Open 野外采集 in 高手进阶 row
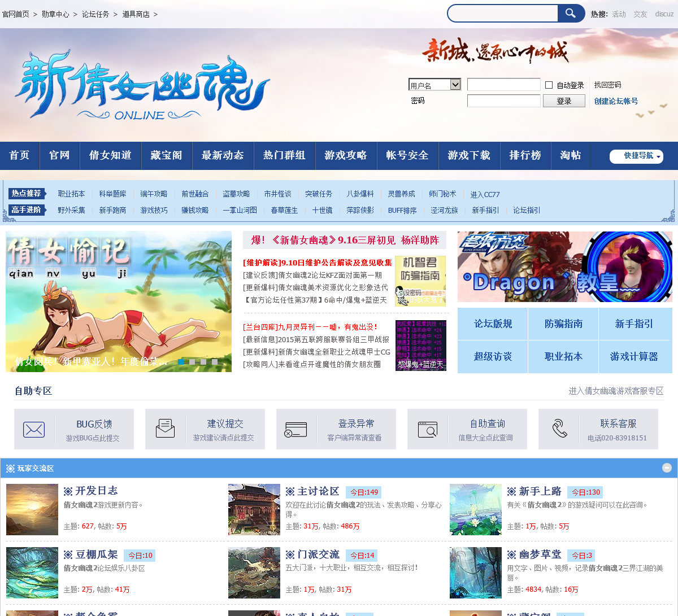Viewport: 678px width, 616px height. click(x=71, y=210)
